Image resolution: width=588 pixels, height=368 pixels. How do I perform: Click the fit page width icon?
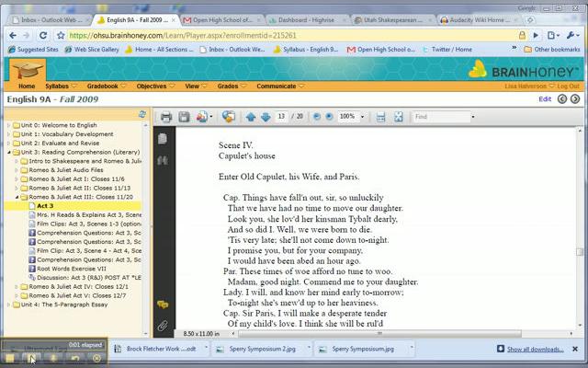[380, 117]
